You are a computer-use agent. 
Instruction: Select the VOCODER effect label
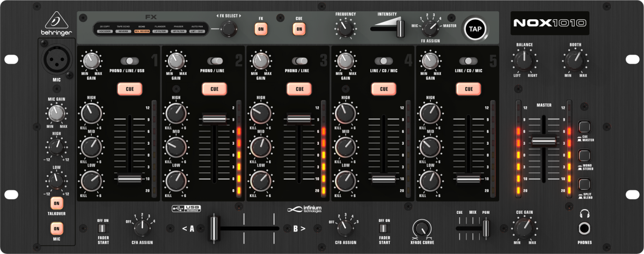[105, 32]
